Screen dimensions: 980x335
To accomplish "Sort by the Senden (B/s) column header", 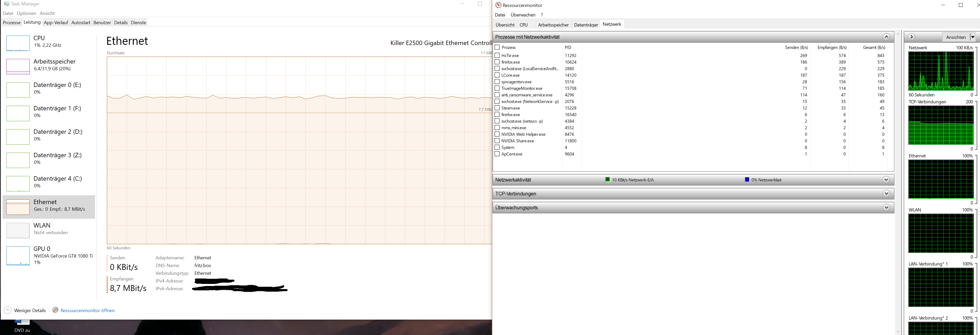I will (x=796, y=48).
